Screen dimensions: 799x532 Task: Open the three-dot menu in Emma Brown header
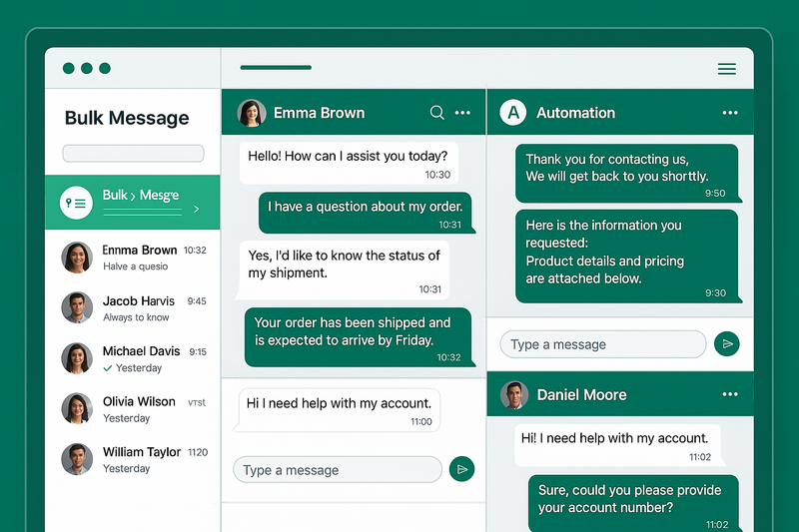[462, 113]
